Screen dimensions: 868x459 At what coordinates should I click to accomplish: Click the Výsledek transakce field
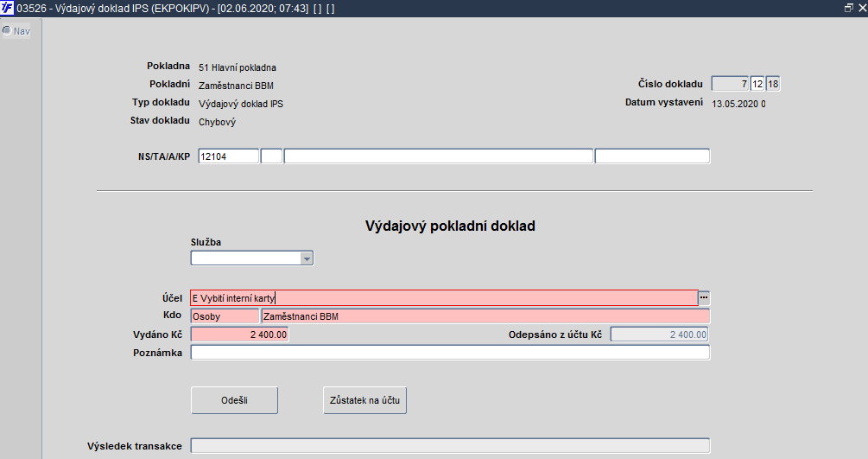[450, 446]
